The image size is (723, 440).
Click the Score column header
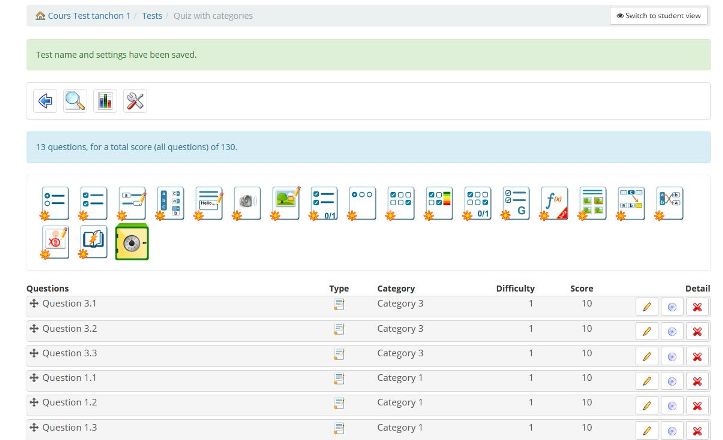pyautogui.click(x=582, y=289)
